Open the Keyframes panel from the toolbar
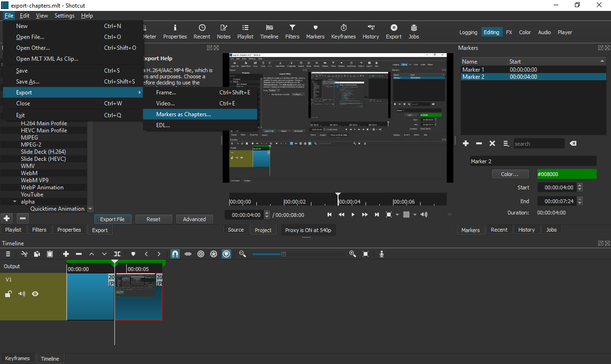611x364 pixels. (343, 31)
